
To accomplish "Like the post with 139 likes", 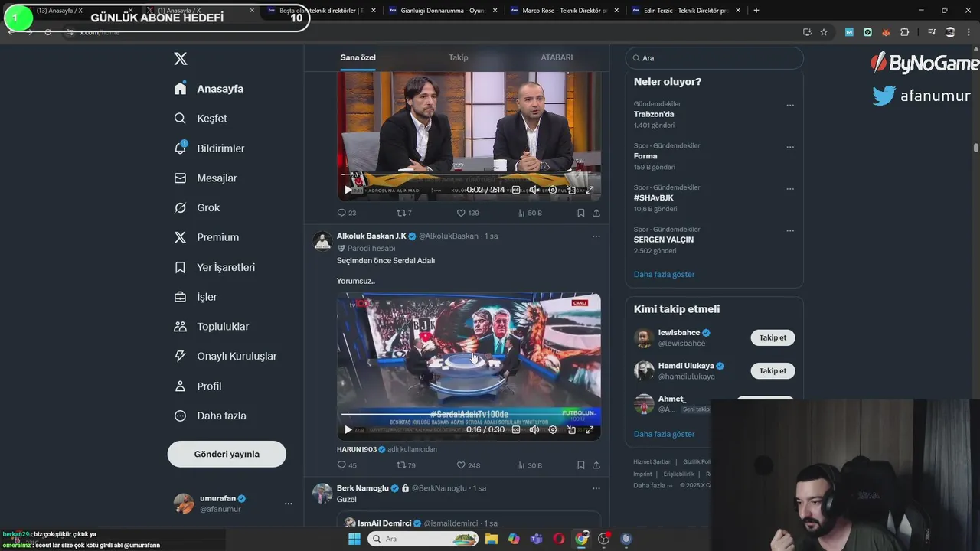I will [x=468, y=213].
